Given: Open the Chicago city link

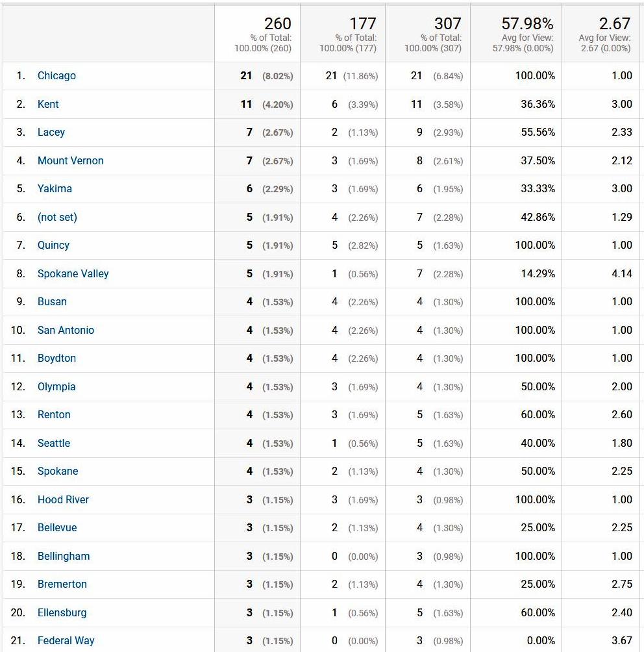Looking at the screenshot, I should coord(56,76).
